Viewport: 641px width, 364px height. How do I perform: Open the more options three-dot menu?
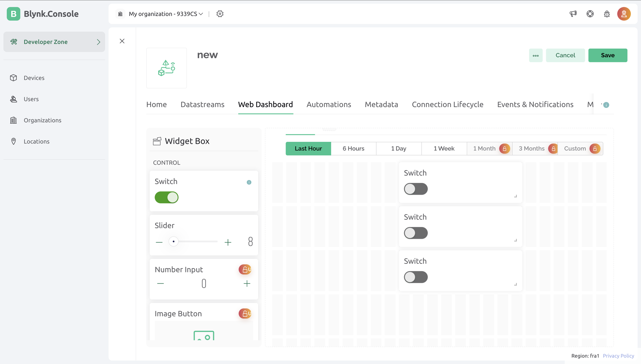[x=536, y=55]
